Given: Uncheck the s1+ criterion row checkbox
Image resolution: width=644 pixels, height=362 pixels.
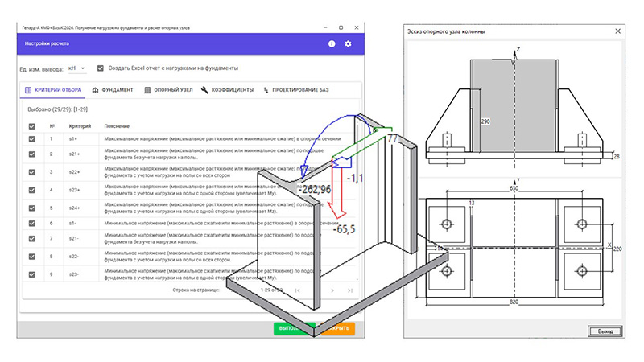Looking at the screenshot, I should [31, 139].
